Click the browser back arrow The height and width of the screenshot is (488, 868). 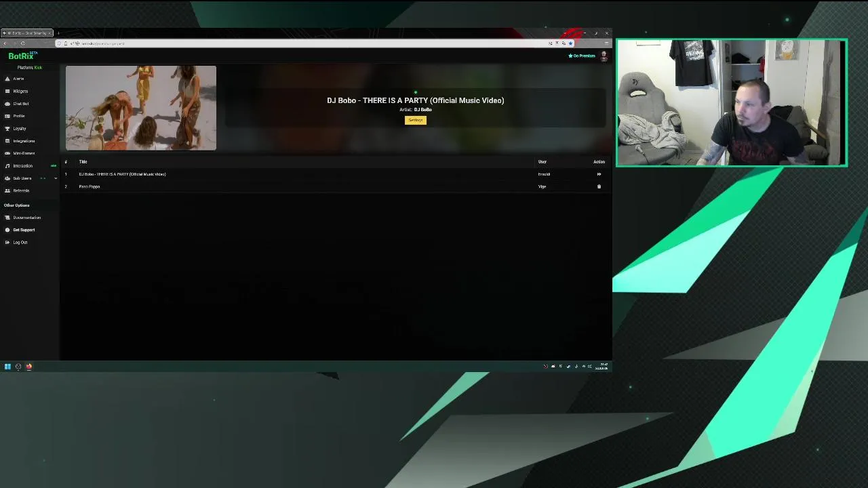point(5,43)
